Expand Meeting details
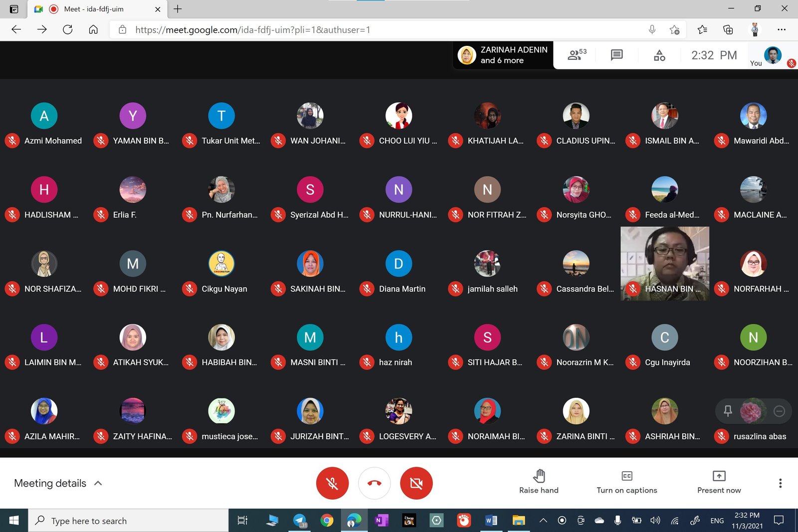 tap(58, 483)
